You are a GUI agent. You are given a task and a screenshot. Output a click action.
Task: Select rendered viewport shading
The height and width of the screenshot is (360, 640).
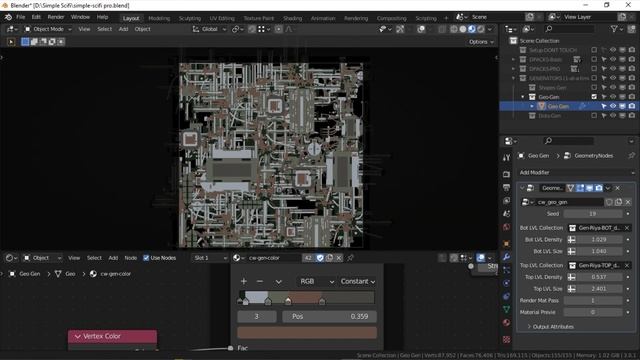(x=481, y=29)
